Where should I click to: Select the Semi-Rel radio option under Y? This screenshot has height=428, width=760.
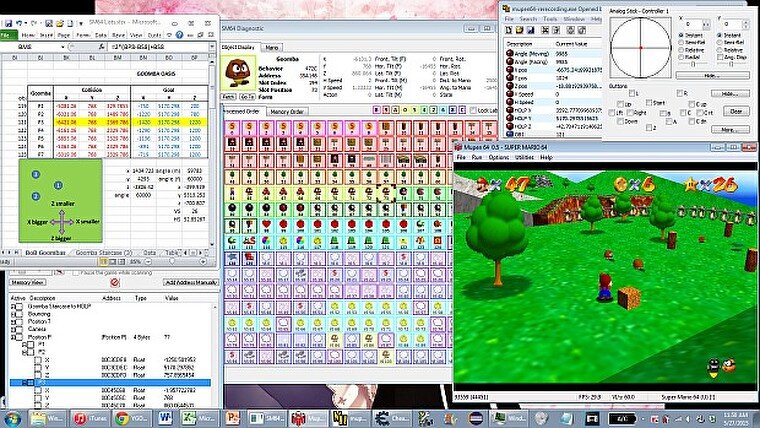[719, 43]
